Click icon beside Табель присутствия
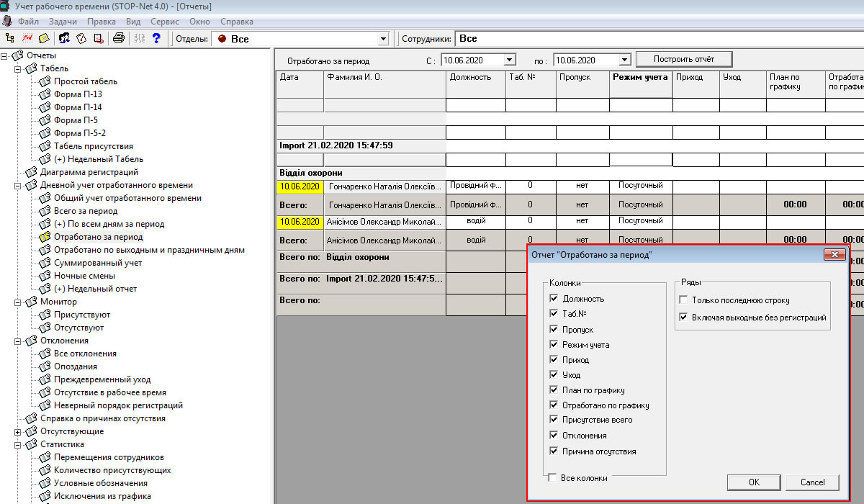The width and height of the screenshot is (864, 504). 45,146
